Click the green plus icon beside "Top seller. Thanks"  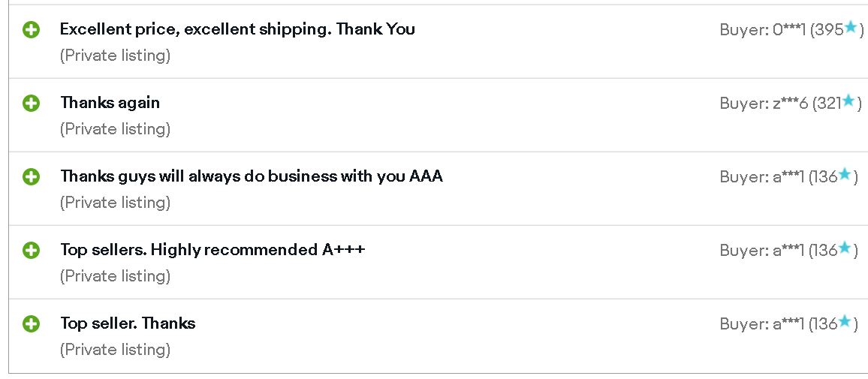[x=31, y=323]
